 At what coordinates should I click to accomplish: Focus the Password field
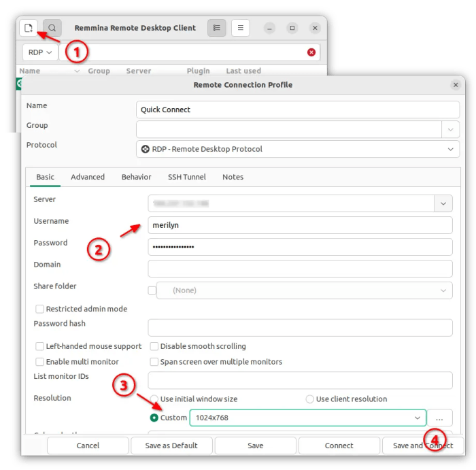(301, 247)
